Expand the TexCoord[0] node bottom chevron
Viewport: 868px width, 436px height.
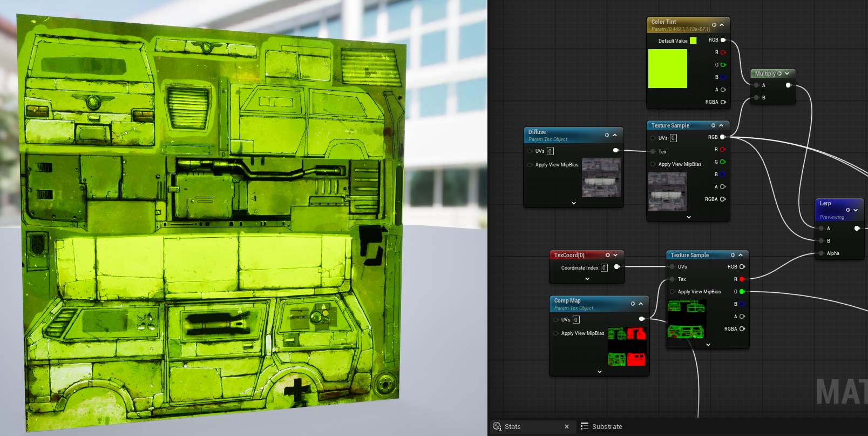tap(587, 279)
